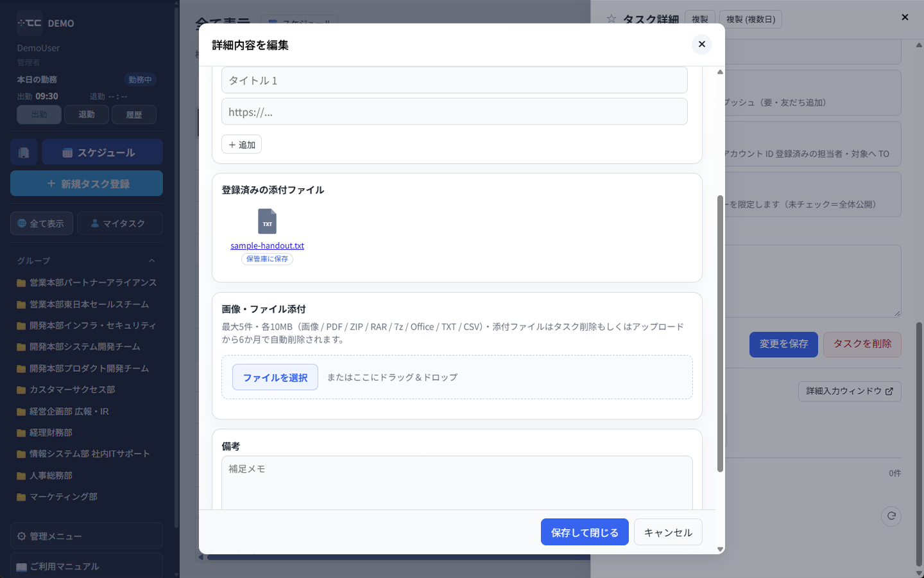Click the タイトル 1 input field
Image resolution: width=924 pixels, height=578 pixels.
(x=454, y=80)
